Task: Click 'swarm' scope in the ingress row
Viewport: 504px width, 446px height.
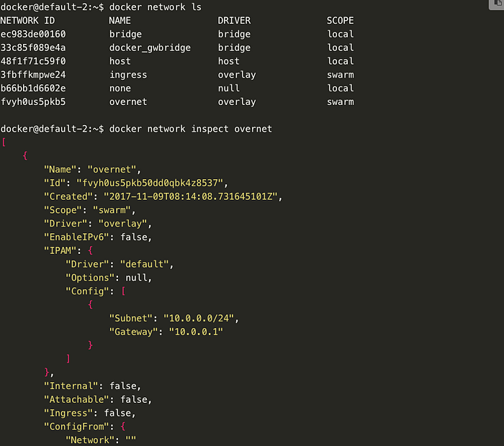Action: point(341,75)
